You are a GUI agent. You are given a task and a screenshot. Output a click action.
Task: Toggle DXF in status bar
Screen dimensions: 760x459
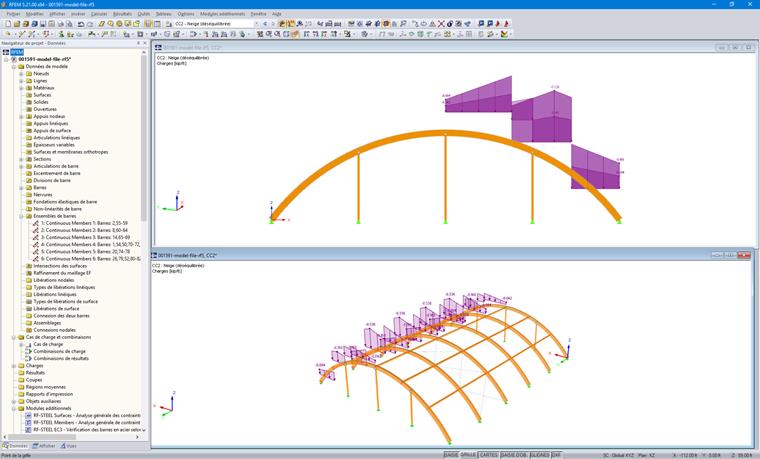click(x=556, y=455)
